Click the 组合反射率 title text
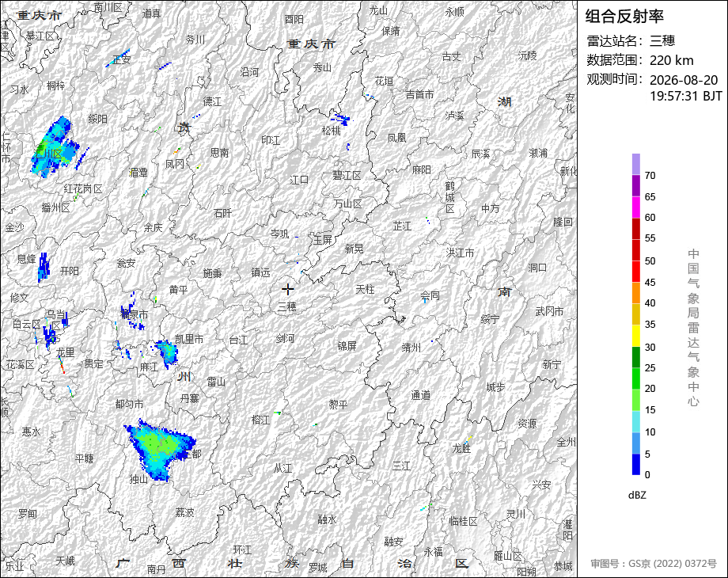 (x=624, y=17)
